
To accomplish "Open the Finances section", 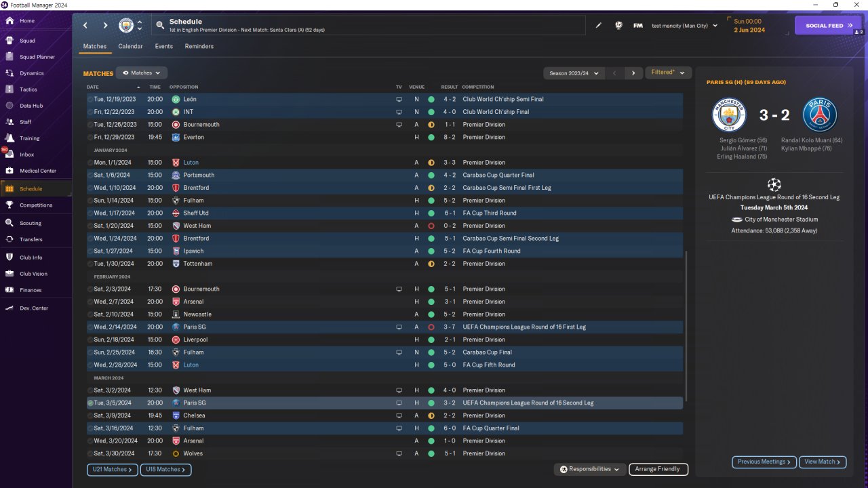I will tap(31, 290).
